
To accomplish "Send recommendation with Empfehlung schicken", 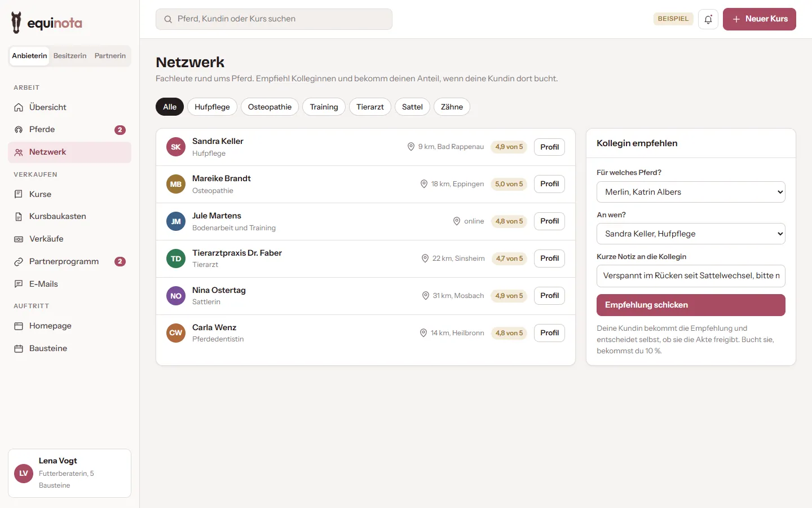I will (x=691, y=305).
